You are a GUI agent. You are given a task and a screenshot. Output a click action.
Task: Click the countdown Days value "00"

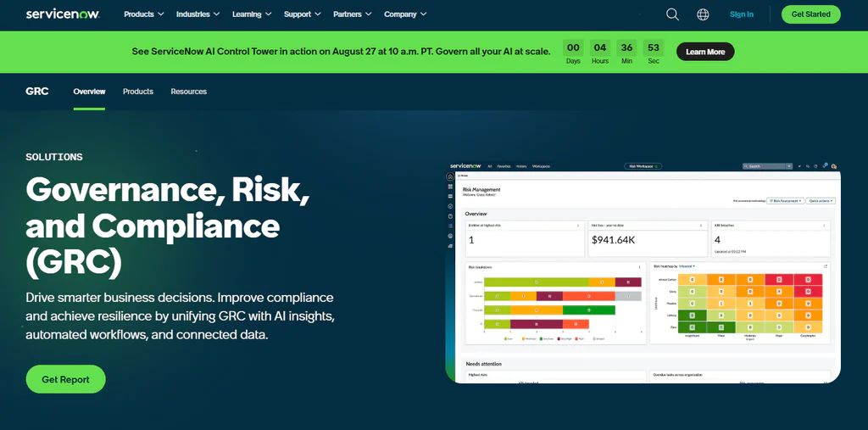coord(573,47)
